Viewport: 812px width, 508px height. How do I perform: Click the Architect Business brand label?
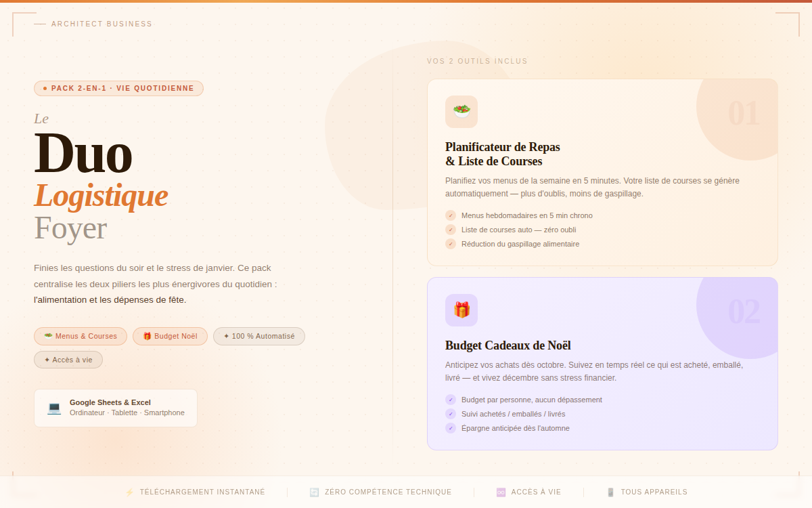pos(102,24)
